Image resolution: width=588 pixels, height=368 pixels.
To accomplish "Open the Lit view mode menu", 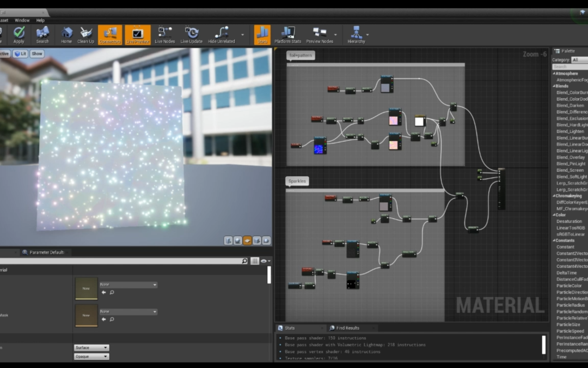I will pos(20,53).
